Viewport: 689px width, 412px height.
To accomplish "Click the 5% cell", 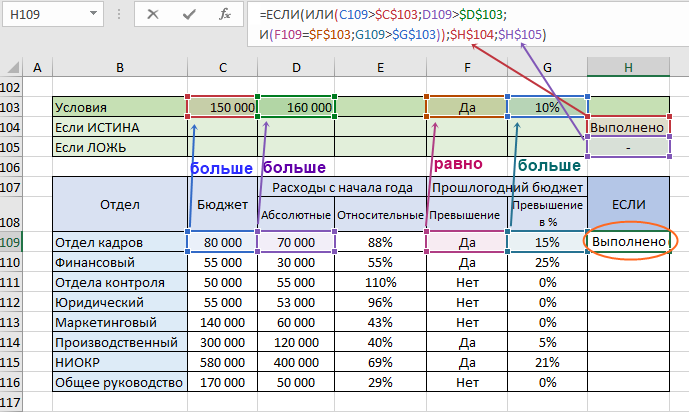I will pos(547,342).
